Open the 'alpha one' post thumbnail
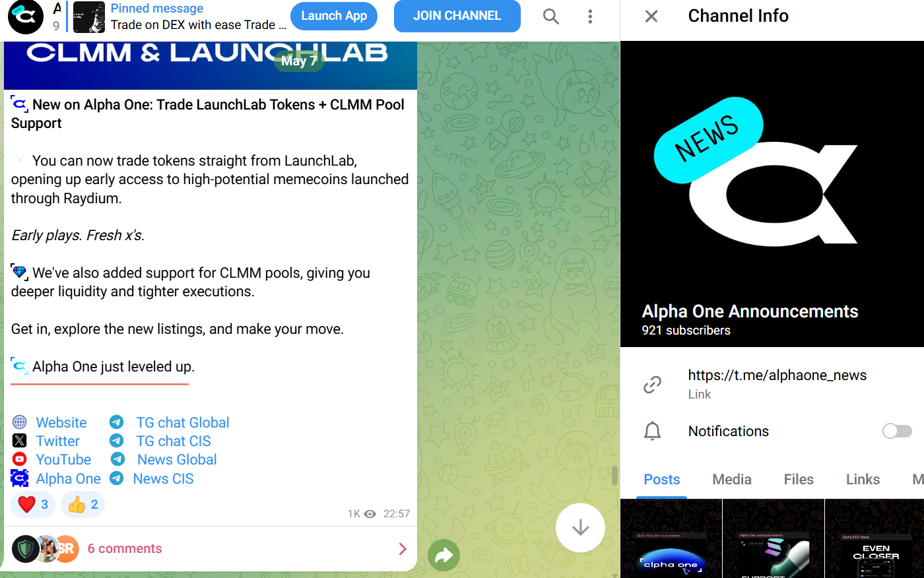924x578 pixels. pos(671,538)
